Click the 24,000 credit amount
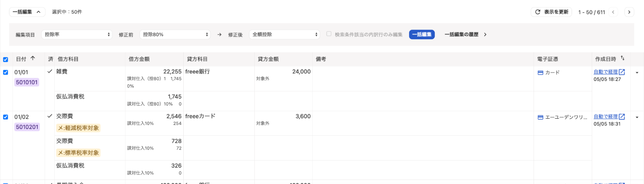Image resolution: width=644 pixels, height=184 pixels. click(302, 72)
